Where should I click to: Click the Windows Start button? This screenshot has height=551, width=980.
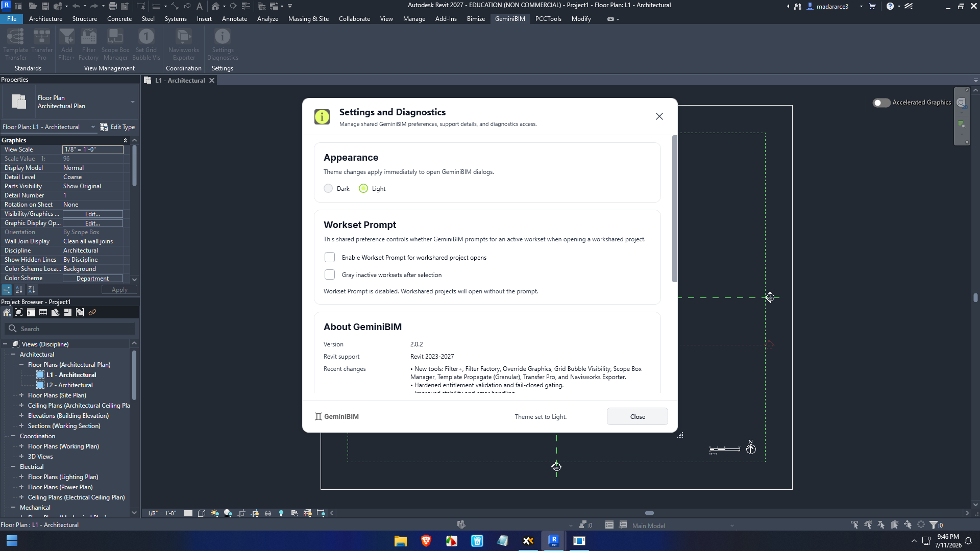pos(12,541)
